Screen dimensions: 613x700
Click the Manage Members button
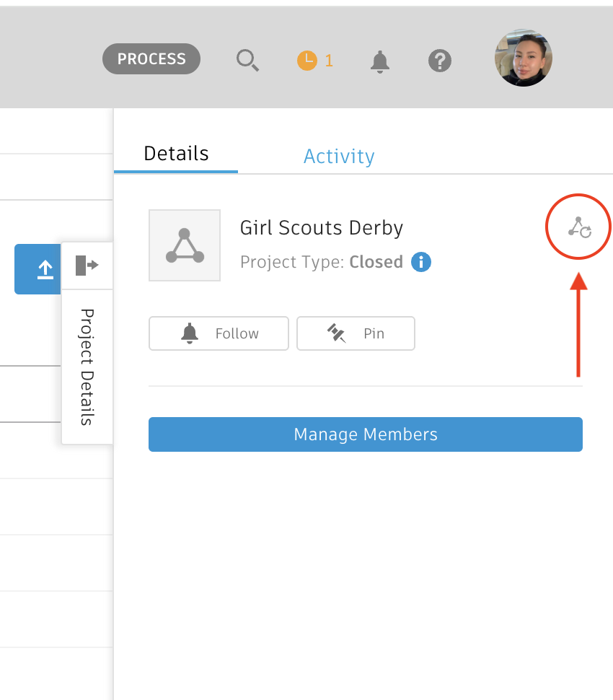pos(365,434)
